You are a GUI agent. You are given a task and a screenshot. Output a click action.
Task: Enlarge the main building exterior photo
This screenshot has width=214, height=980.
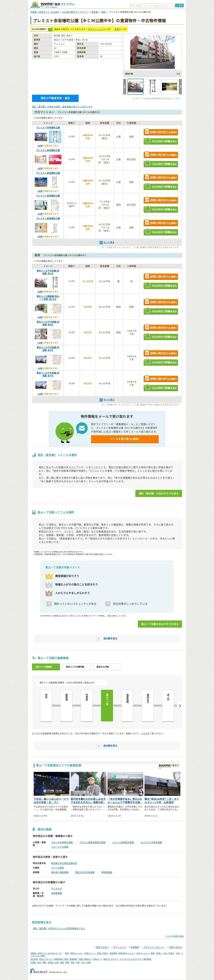(152, 52)
